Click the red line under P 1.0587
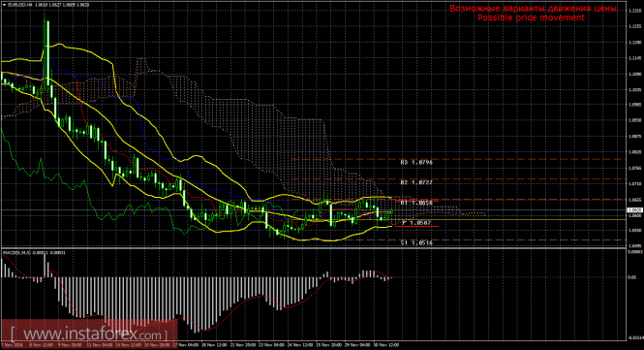644x350 pixels. pos(416,227)
